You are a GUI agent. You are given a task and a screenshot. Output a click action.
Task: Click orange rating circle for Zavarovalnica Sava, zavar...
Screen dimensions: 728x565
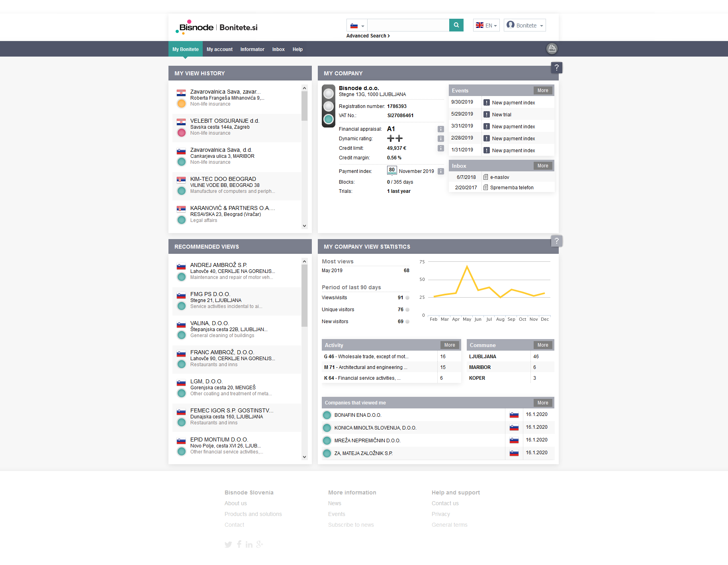point(181,104)
